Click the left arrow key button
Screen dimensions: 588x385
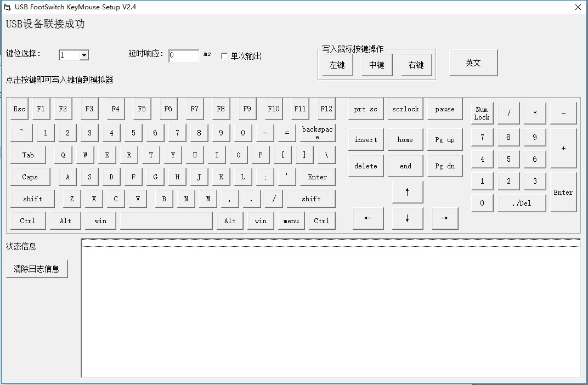pos(367,218)
